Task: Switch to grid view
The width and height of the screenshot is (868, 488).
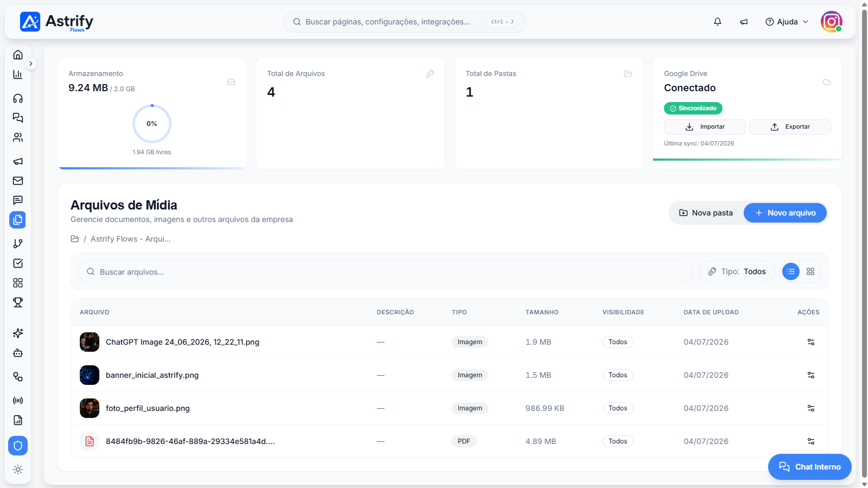Action: (x=810, y=271)
